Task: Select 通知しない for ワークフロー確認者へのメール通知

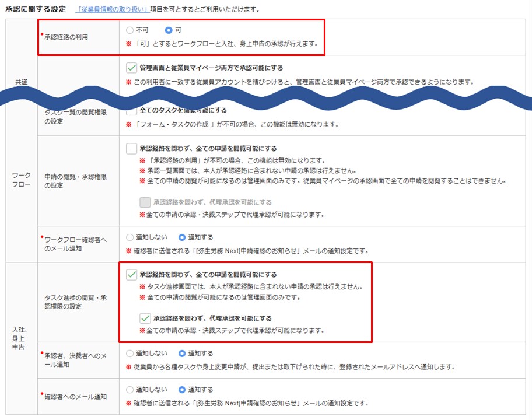Action: point(130,238)
